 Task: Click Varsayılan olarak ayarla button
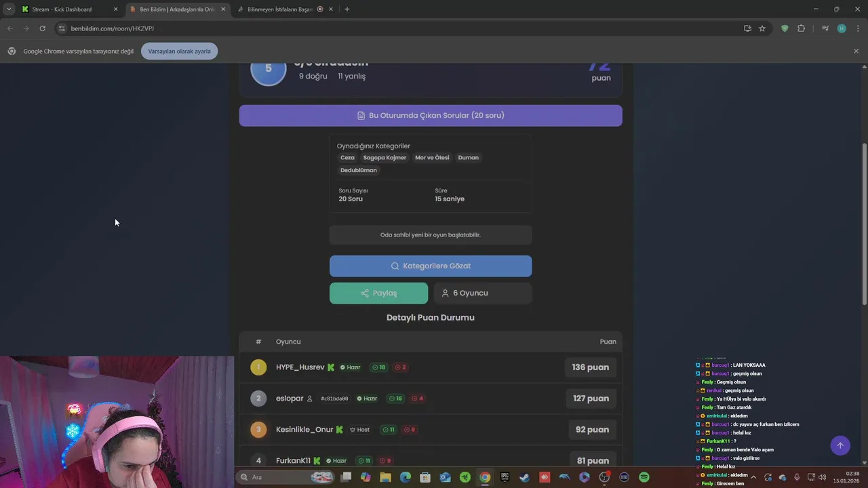pyautogui.click(x=179, y=52)
